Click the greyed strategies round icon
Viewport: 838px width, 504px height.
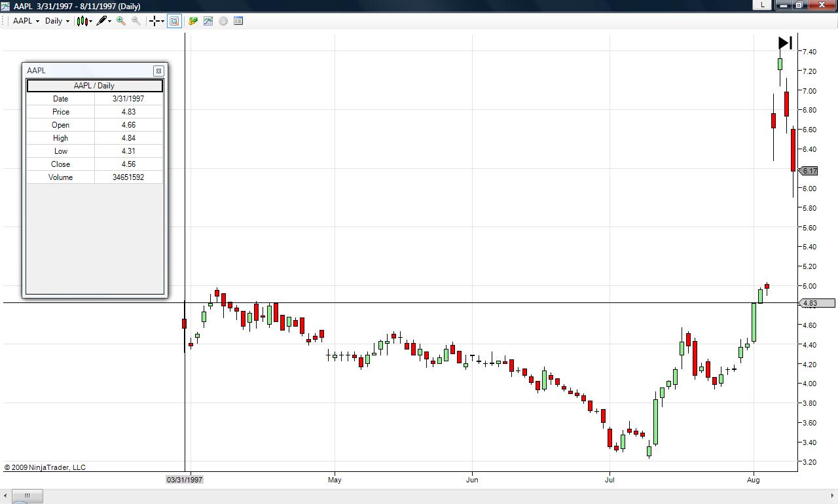pyautogui.click(x=223, y=21)
